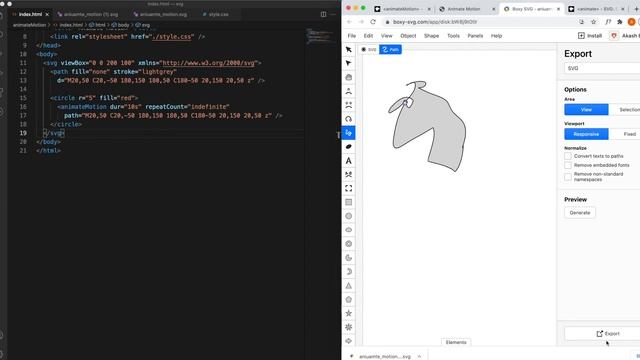Set Viewport to Responsive
Screen dimensions: 640x360
coord(586,134)
